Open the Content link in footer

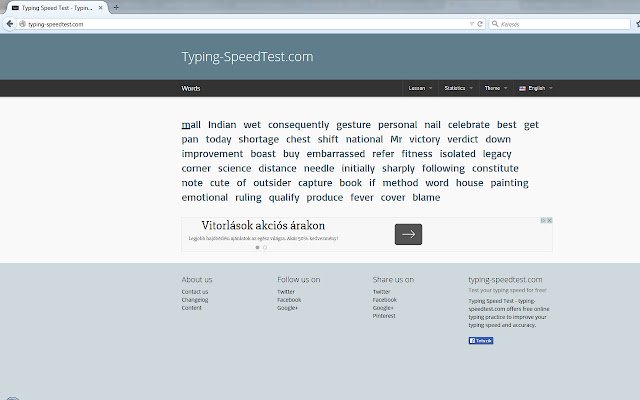(191, 308)
